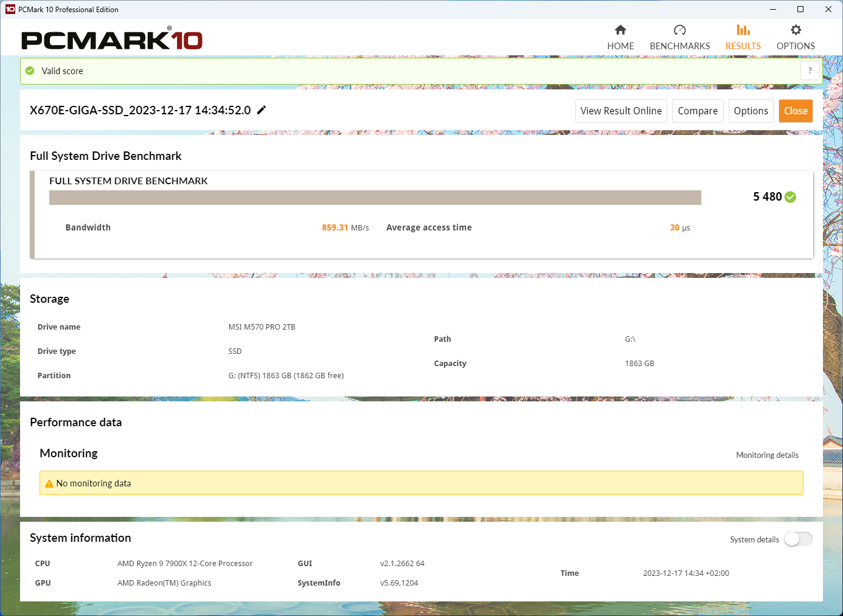The height and width of the screenshot is (616, 843).
Task: Click the Benchmarks gauge icon
Action: [680, 30]
